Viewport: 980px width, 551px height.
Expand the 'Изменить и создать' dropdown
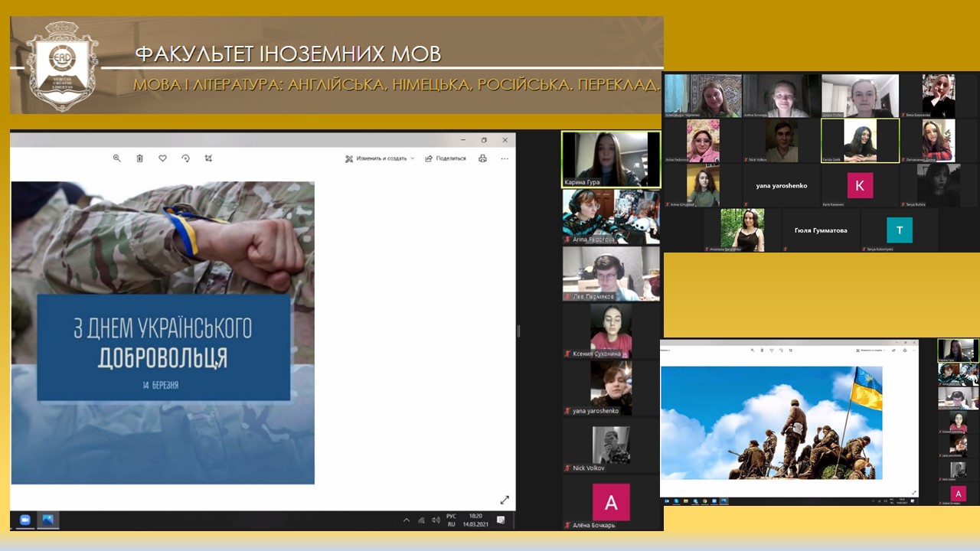coord(380,158)
